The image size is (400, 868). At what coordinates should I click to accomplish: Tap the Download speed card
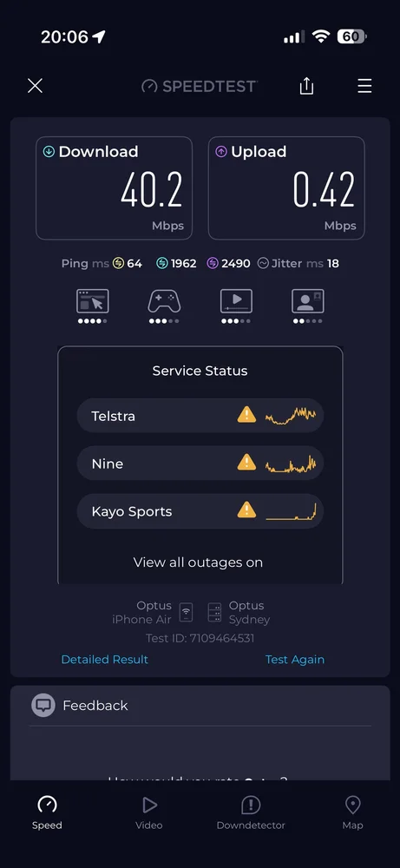coord(114,188)
